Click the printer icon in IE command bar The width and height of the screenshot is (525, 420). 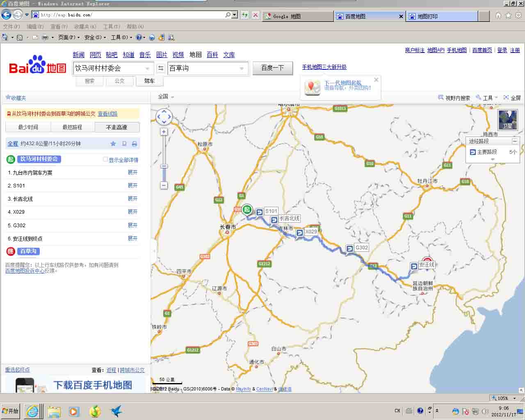45,37
